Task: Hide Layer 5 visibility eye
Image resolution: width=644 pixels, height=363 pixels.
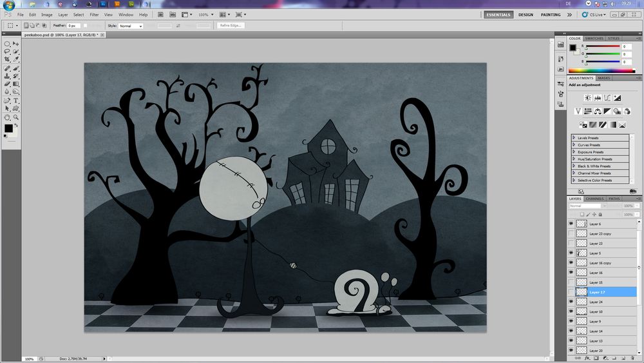Action: pyautogui.click(x=571, y=253)
